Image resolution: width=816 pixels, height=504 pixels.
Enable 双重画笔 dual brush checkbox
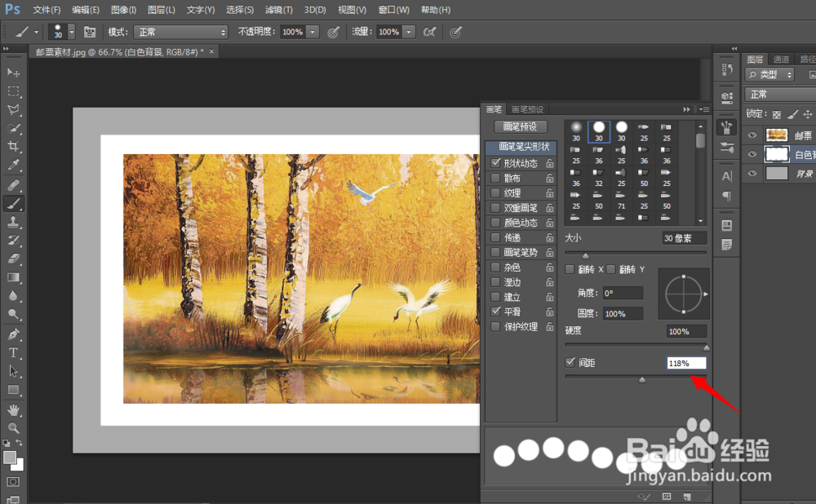(x=495, y=207)
